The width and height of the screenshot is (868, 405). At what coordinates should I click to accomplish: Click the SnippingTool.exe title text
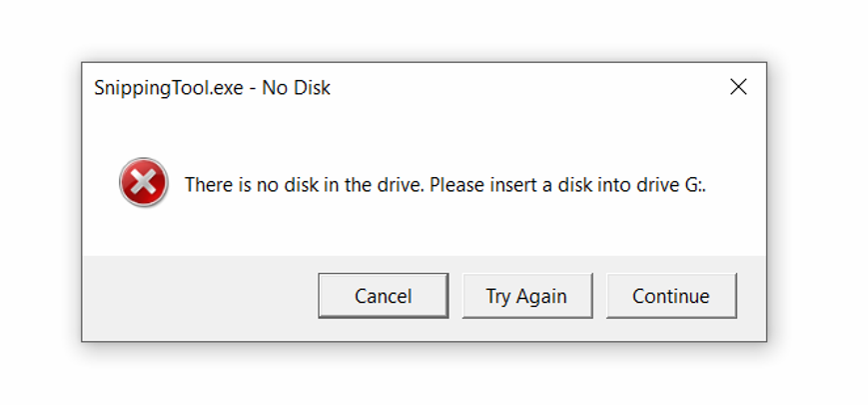pos(168,88)
